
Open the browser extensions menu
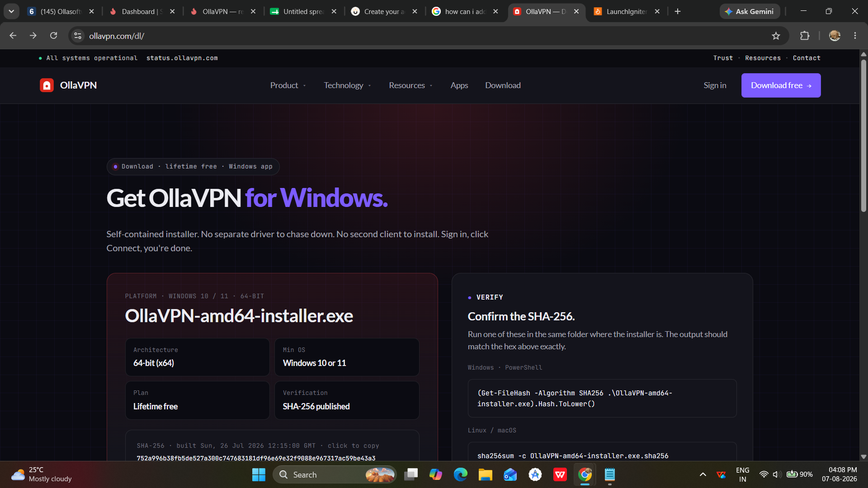(805, 36)
